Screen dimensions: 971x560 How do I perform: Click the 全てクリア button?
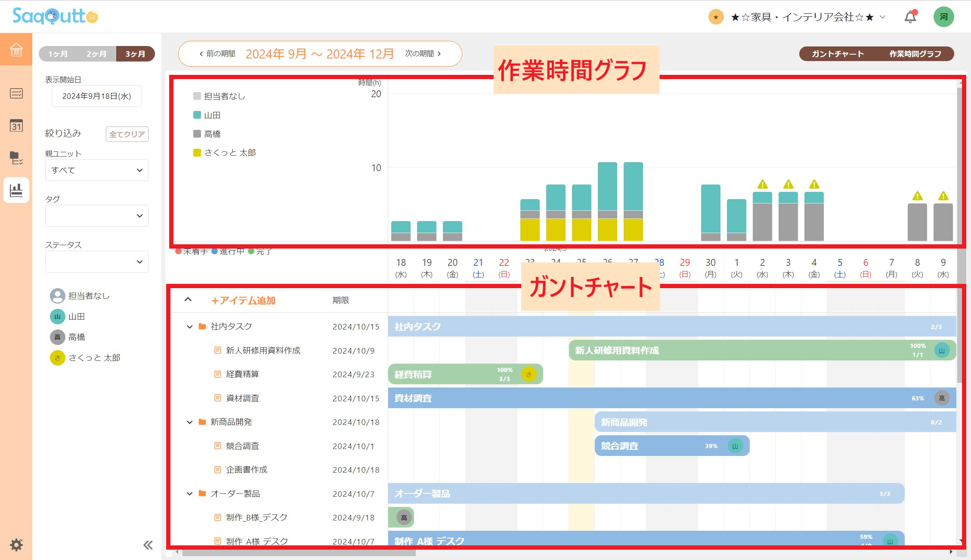(x=127, y=134)
